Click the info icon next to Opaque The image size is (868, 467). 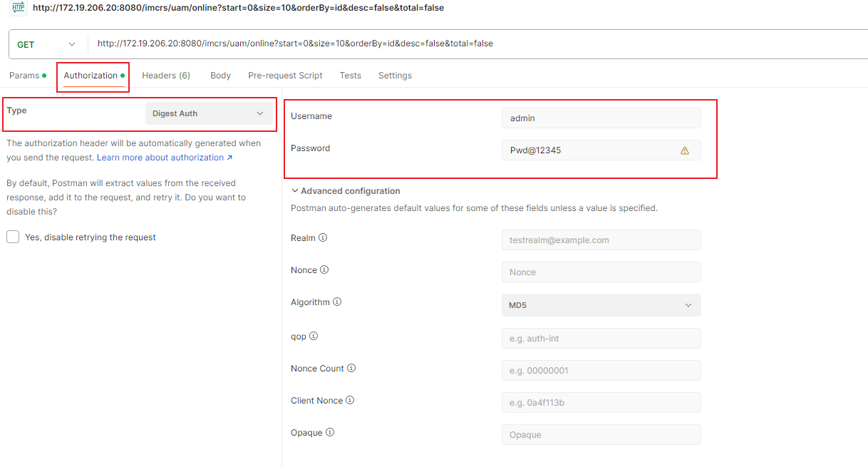click(x=330, y=432)
